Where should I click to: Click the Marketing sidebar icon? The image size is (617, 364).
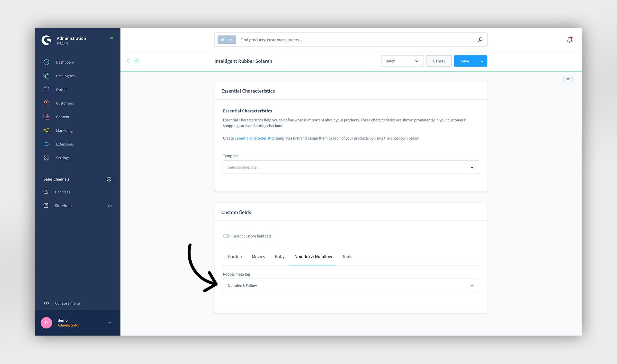46,130
